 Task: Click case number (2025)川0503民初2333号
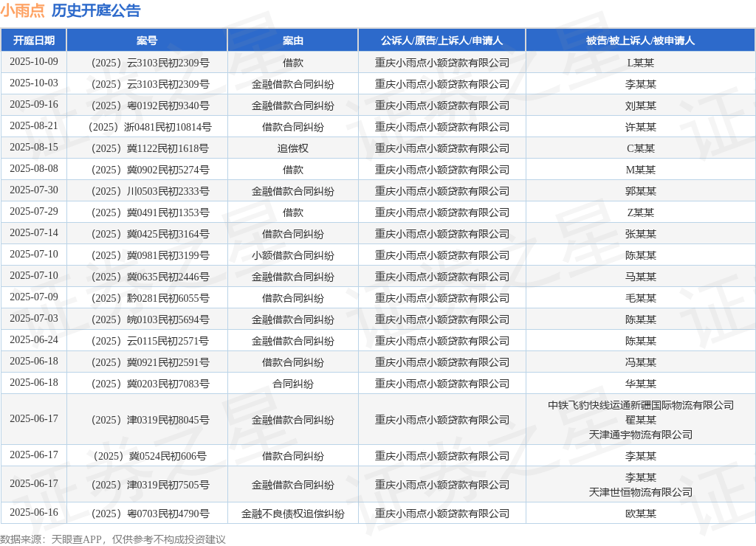pyautogui.click(x=150, y=191)
